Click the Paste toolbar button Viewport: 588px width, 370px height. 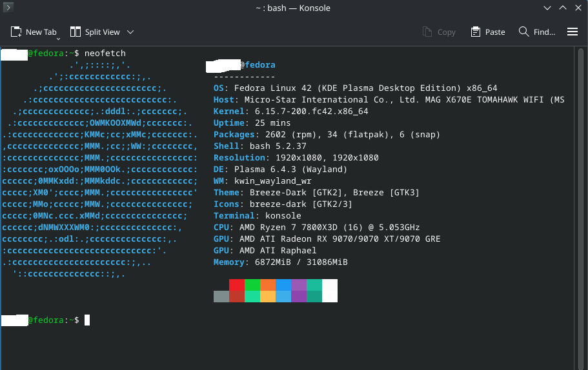[488, 32]
